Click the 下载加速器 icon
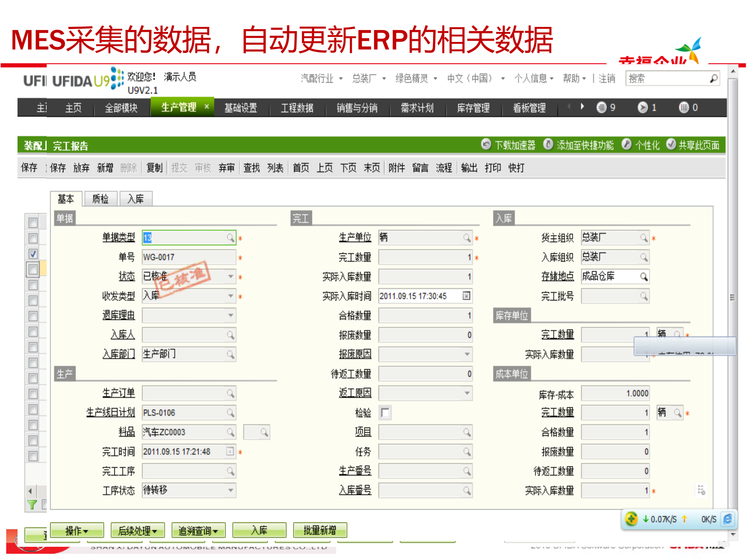Image resolution: width=747 pixels, height=560 pixels. pos(486,145)
